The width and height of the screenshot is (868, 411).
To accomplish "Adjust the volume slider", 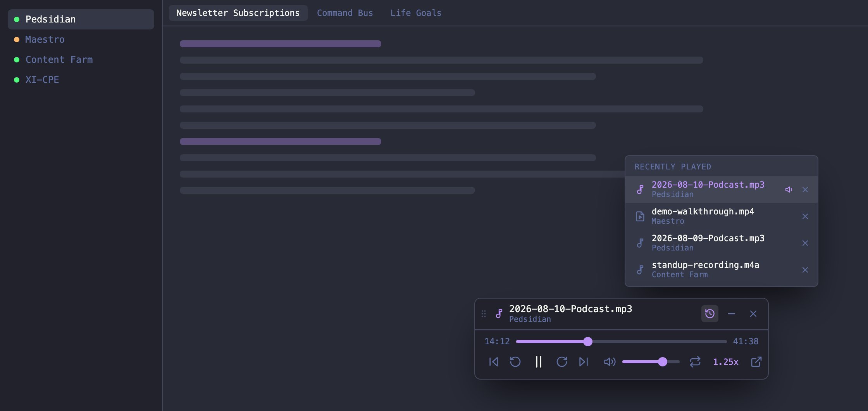I will (651, 362).
